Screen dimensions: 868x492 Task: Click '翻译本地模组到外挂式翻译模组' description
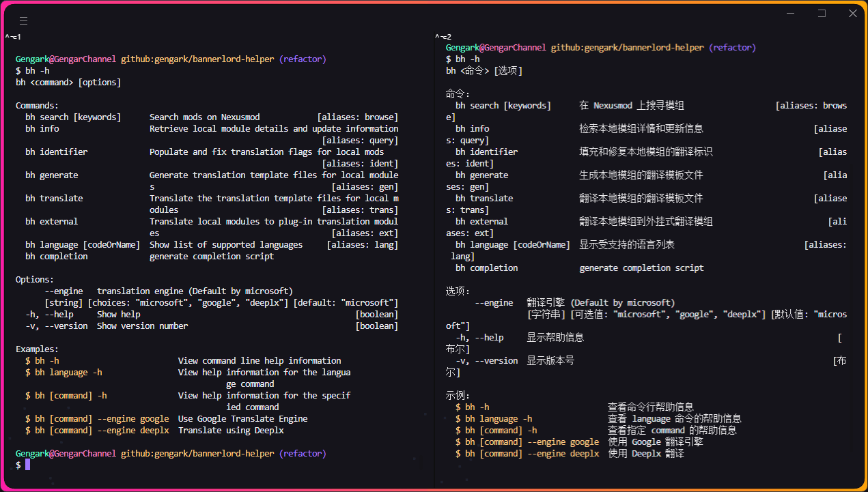(646, 222)
